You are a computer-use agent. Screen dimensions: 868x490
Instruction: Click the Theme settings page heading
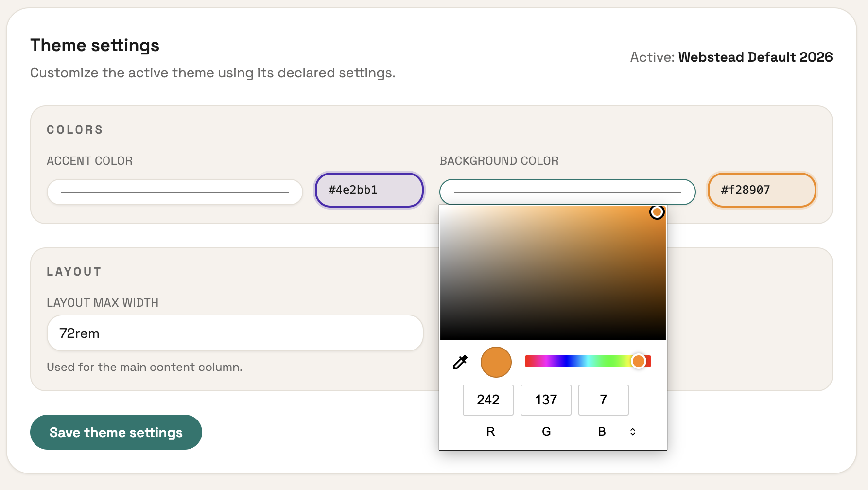tap(95, 45)
